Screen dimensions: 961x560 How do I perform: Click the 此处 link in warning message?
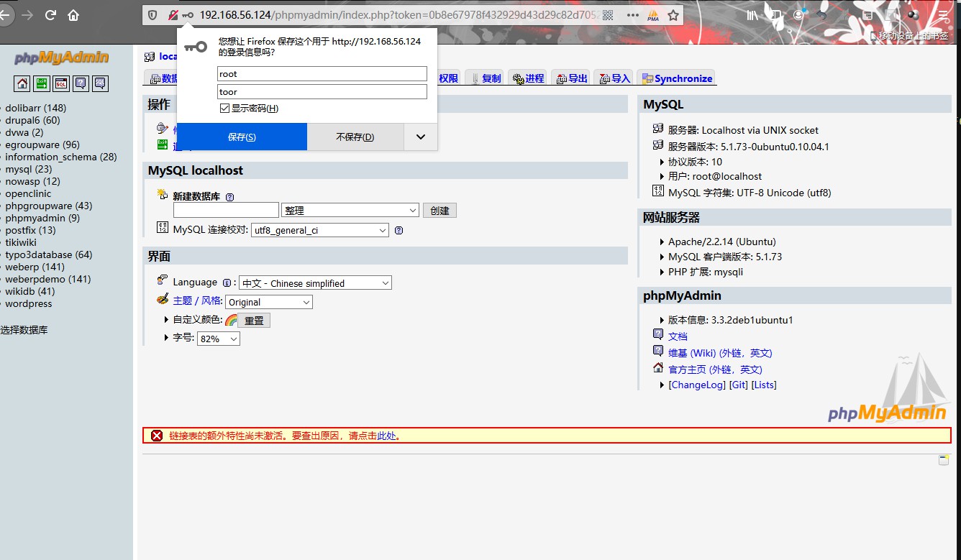click(386, 436)
